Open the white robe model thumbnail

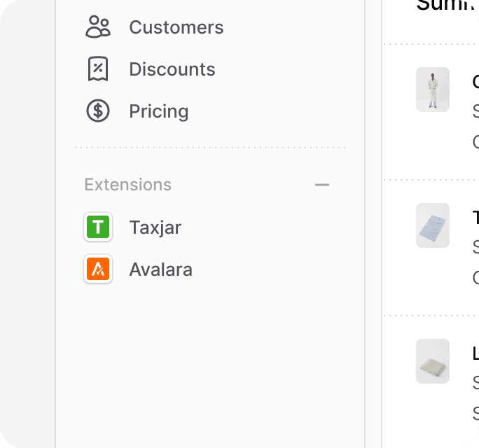tap(433, 90)
